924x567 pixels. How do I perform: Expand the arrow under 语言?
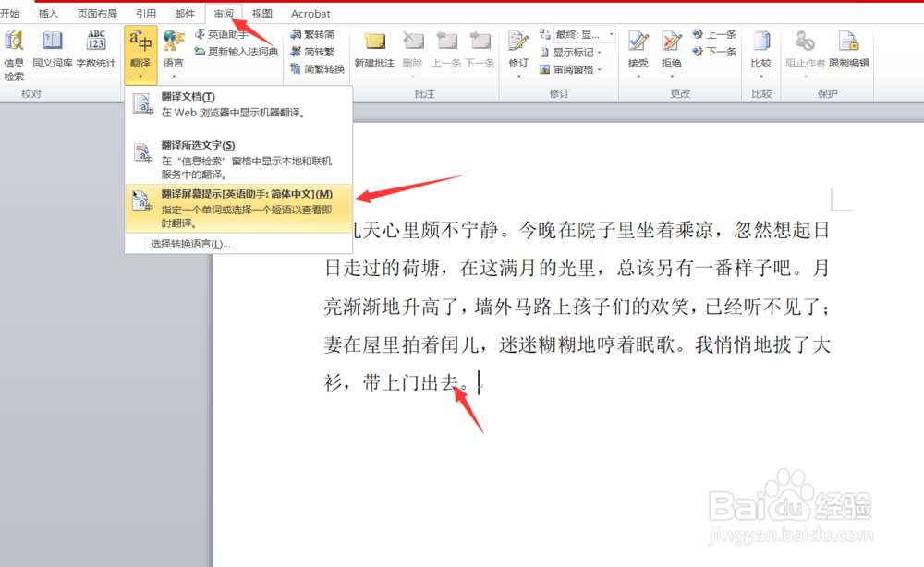pyautogui.click(x=174, y=76)
